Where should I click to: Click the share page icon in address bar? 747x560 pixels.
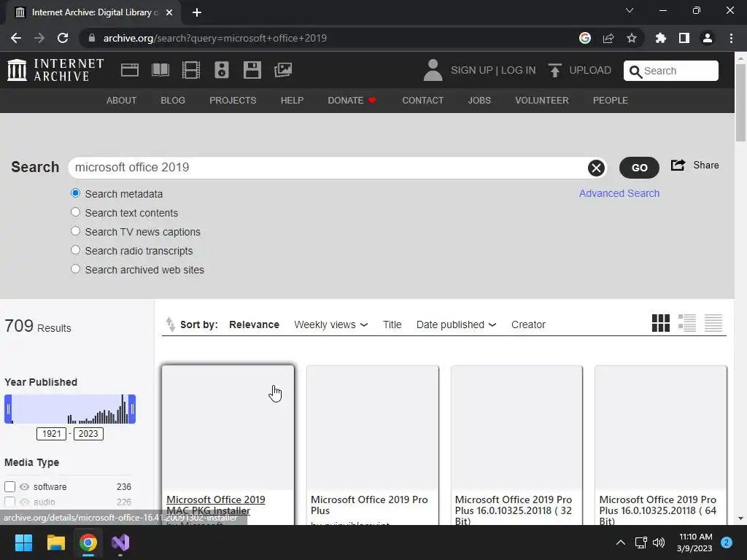[608, 38]
